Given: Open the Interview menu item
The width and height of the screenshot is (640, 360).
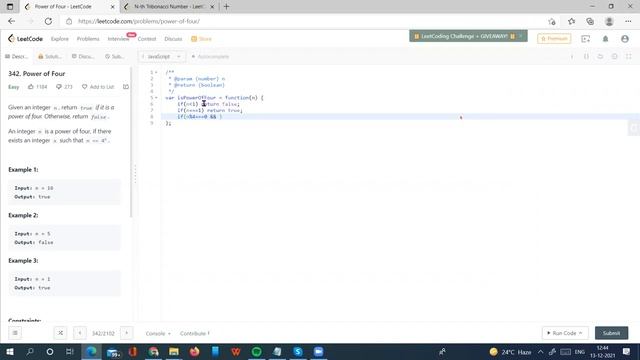Looking at the screenshot, I should point(118,39).
